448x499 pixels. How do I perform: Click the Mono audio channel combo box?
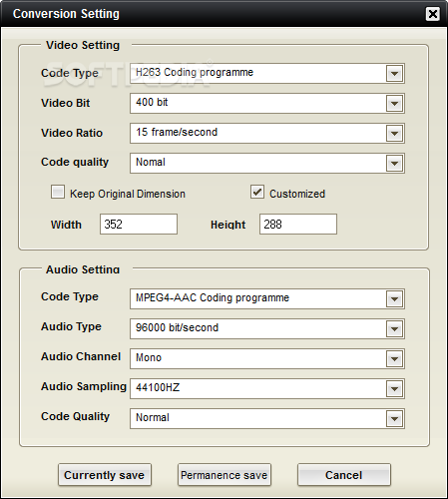tap(267, 359)
